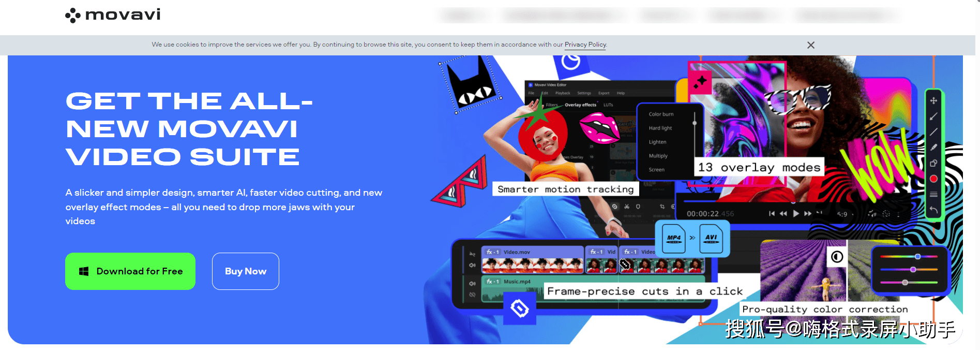Viewport: 980px width, 350px height.
Task: Click the 00:00:22.456 timecode
Action: (x=710, y=213)
